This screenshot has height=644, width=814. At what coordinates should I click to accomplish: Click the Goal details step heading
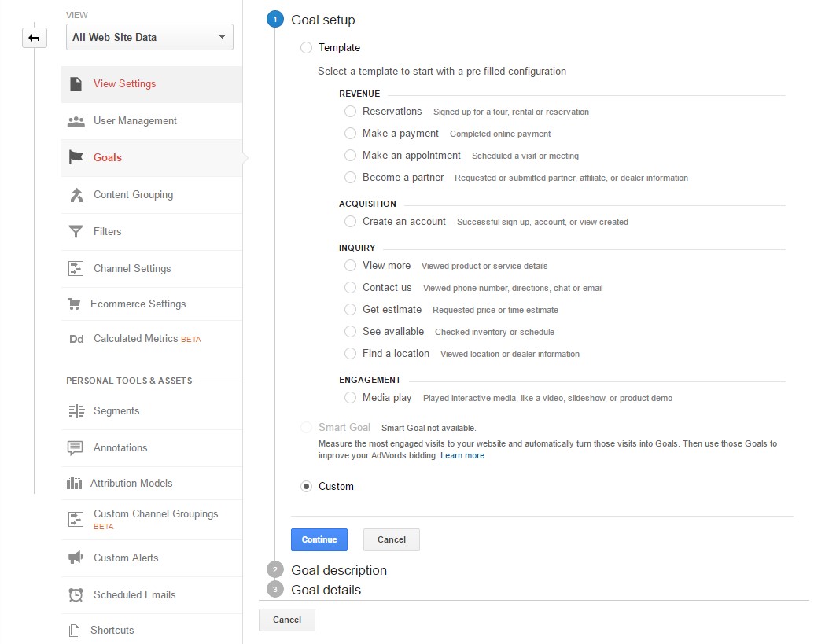tap(326, 590)
